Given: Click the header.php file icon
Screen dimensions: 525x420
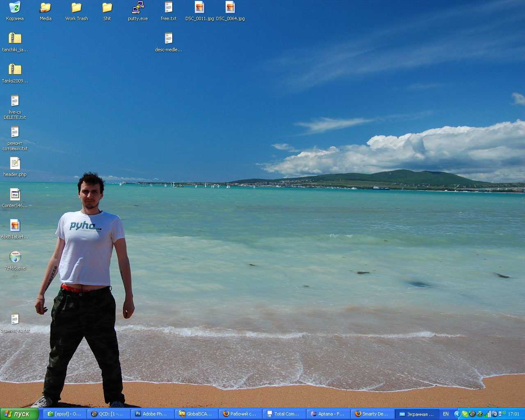Looking at the screenshot, I should [x=15, y=164].
